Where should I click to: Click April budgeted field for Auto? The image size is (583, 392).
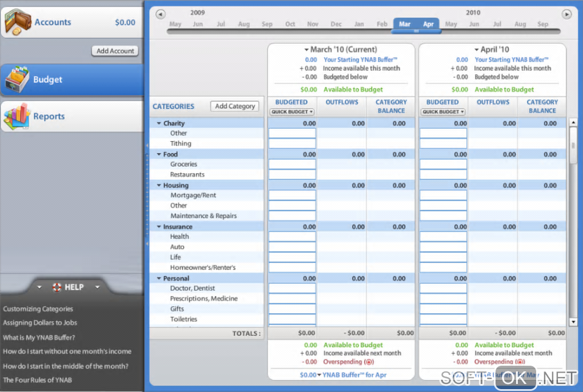click(x=443, y=247)
